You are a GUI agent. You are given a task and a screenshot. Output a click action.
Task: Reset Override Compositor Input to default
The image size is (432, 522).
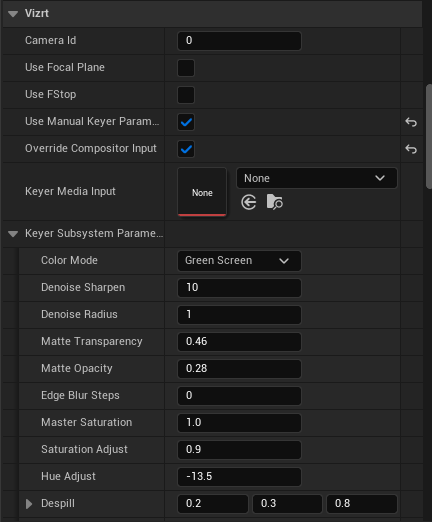pyautogui.click(x=411, y=149)
